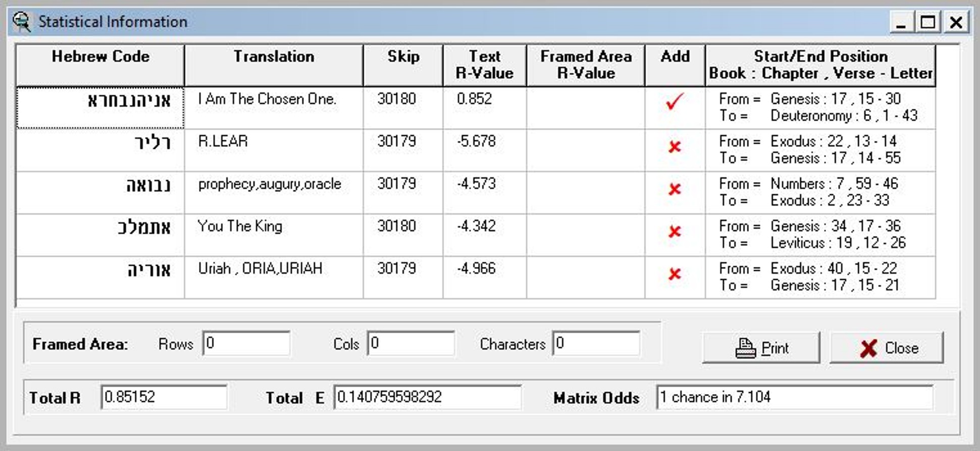Click the window's title bar X button
The width and height of the screenshot is (980, 451).
click(x=956, y=22)
